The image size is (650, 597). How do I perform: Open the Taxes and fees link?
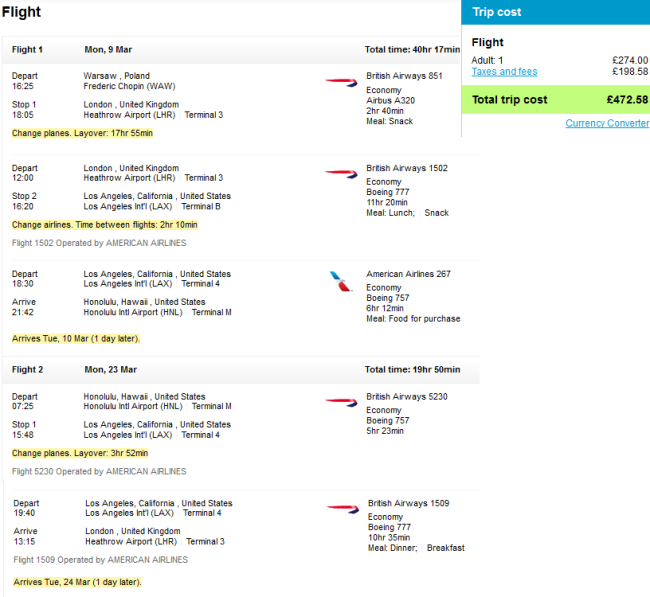point(504,72)
